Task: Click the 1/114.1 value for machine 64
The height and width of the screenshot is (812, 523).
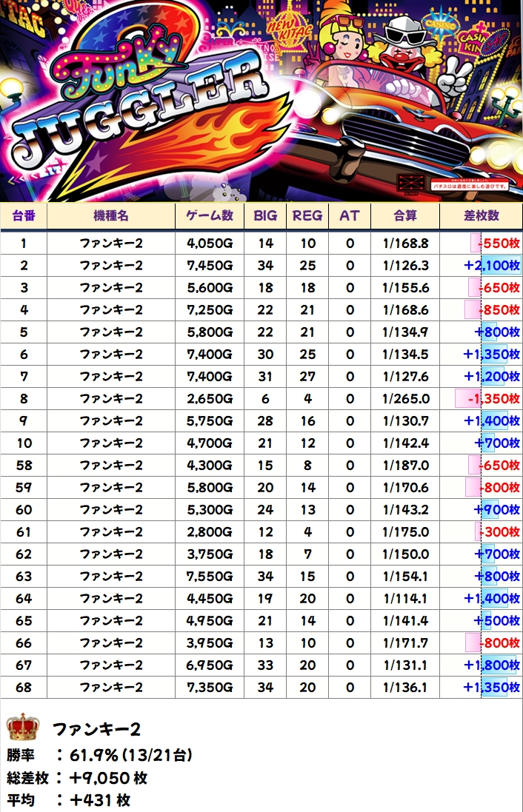Action: [x=405, y=599]
